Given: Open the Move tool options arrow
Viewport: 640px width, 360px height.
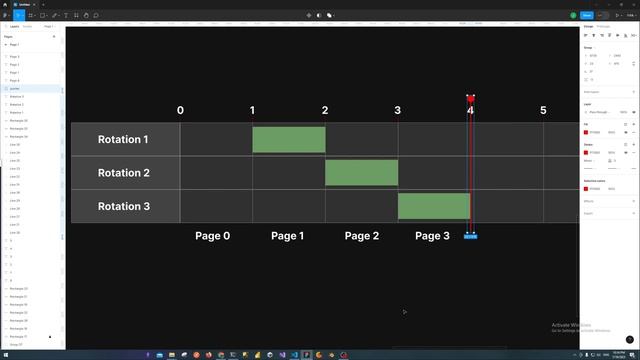Looking at the screenshot, I should click(x=22, y=16).
